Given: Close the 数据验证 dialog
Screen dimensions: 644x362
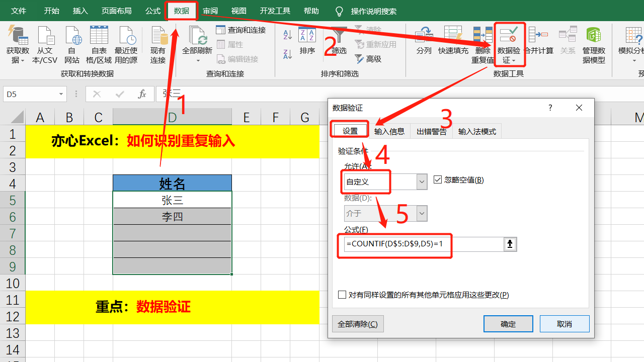Looking at the screenshot, I should point(579,108).
